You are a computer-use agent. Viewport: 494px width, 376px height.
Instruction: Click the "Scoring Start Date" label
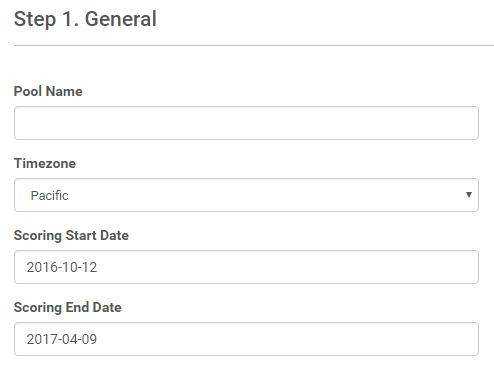click(x=71, y=235)
